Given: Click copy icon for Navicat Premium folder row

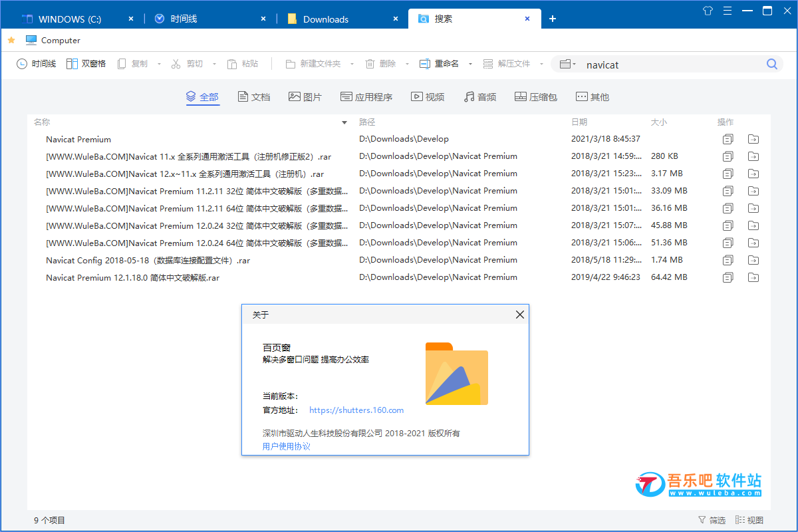Looking at the screenshot, I should pyautogui.click(x=728, y=140).
